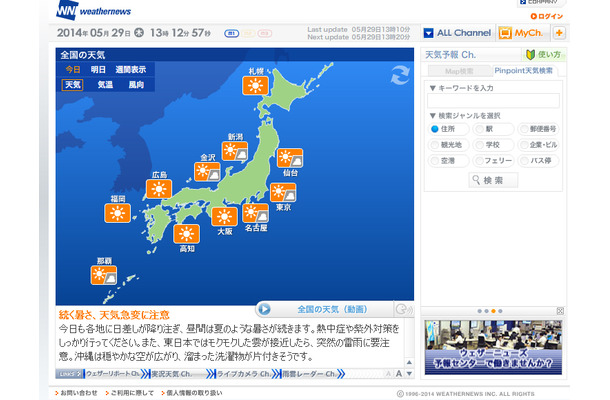The width and height of the screenshot is (610, 400).
Task: Click the Nagoya weather icon
Action: pyautogui.click(x=256, y=213)
